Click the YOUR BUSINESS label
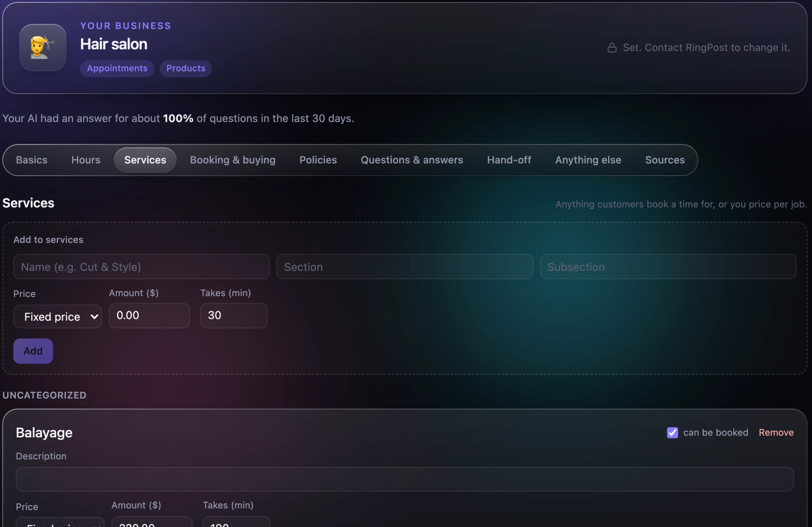The width and height of the screenshot is (812, 527). pos(126,26)
